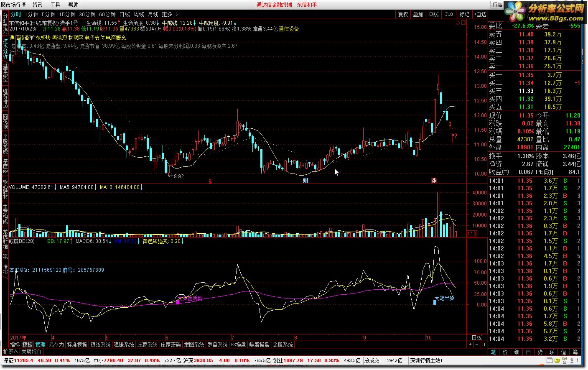Switch to the 指标 tab
The width and height of the screenshot is (588, 370).
(x=15, y=344)
